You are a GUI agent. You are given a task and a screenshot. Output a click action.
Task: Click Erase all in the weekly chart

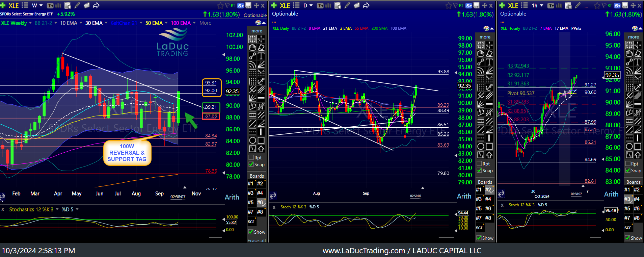coord(257,240)
